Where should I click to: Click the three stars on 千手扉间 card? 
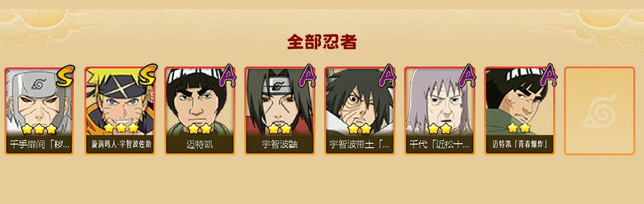coord(39,129)
